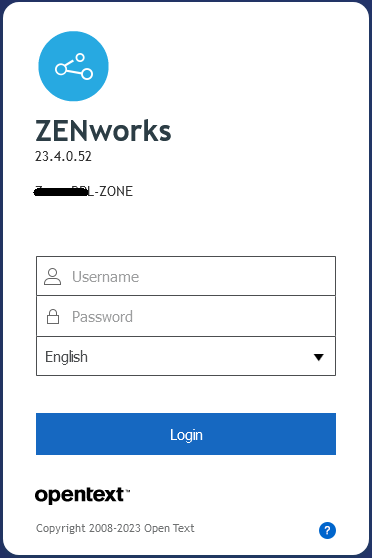Click the user silhouette icon beside Username

click(53, 277)
